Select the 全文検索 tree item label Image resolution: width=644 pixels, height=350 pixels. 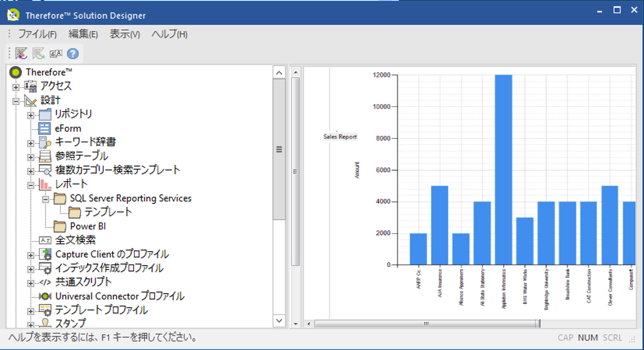[x=75, y=240]
